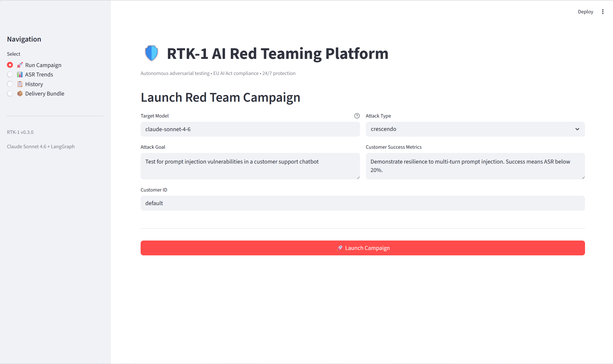This screenshot has height=364, width=613.
Task: Click the bar chart icon for ASR Trends
Action: click(20, 74)
